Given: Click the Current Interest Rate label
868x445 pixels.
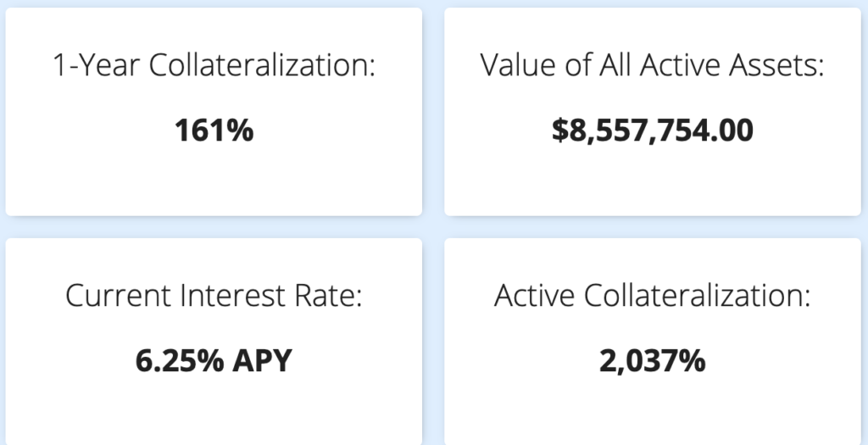Looking at the screenshot, I should coord(214,296).
